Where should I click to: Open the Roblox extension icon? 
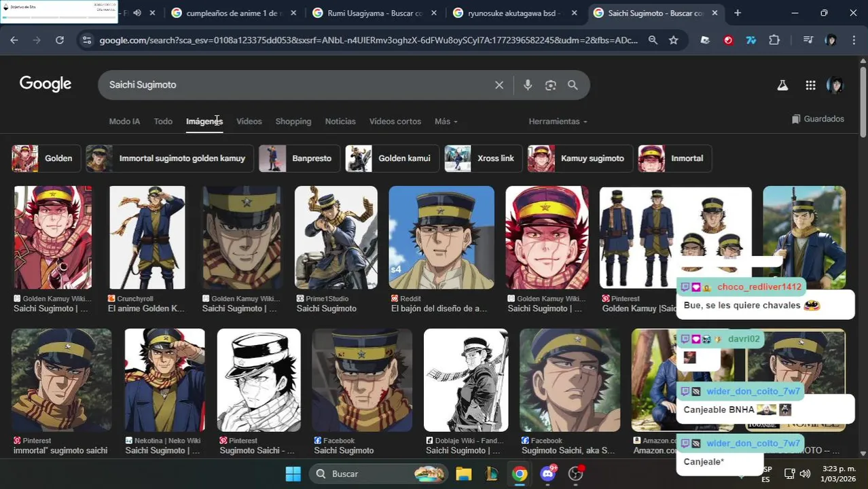point(705,40)
